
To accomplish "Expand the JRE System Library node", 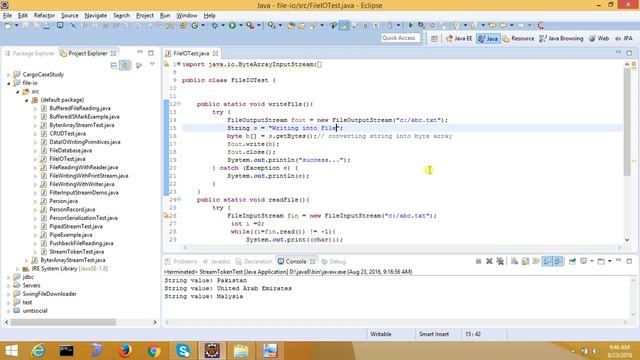I will (18, 269).
